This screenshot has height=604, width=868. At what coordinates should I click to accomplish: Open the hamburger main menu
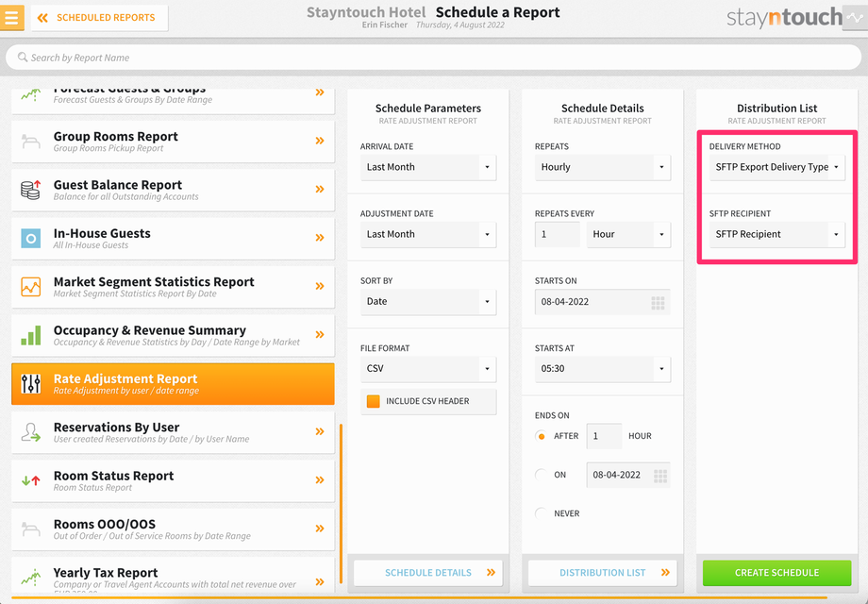pos(11,17)
